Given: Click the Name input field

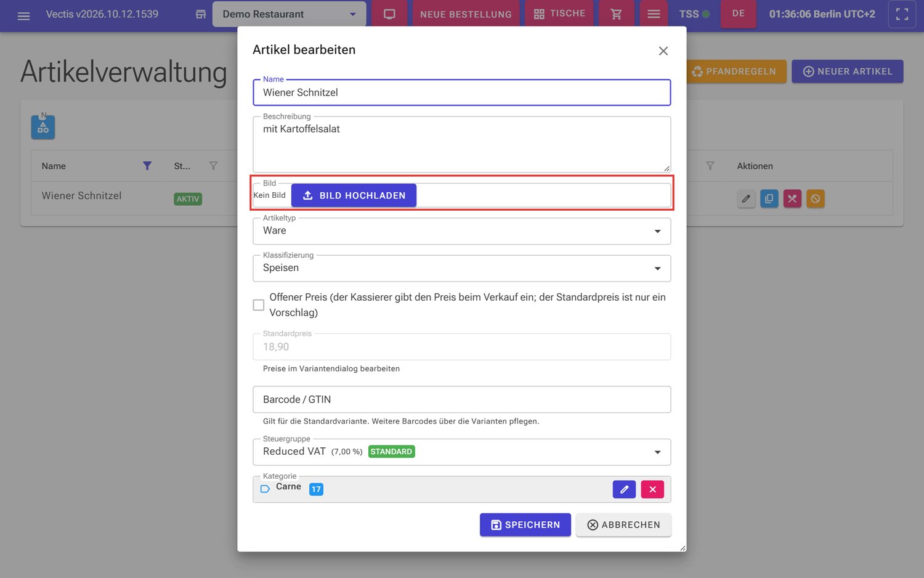Looking at the screenshot, I should (461, 92).
